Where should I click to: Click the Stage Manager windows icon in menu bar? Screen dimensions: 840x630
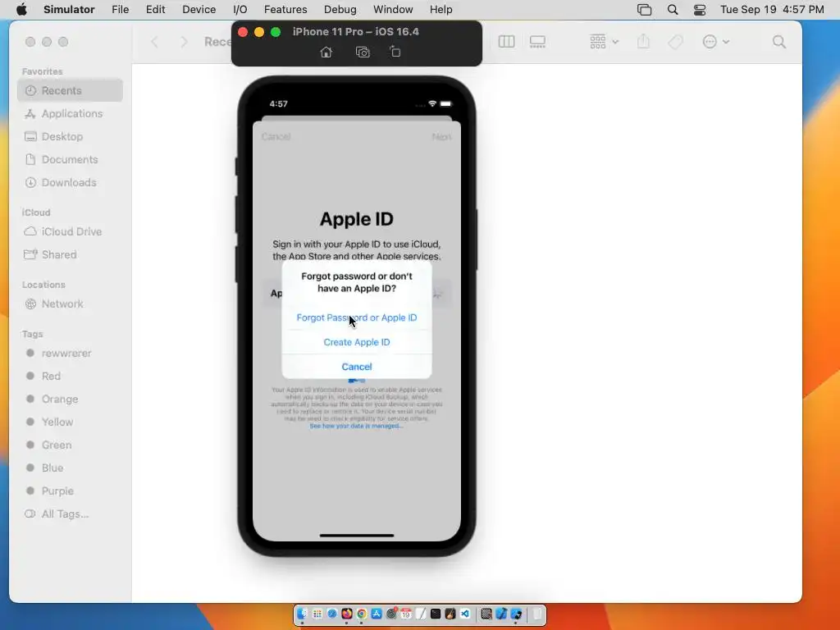coord(645,10)
